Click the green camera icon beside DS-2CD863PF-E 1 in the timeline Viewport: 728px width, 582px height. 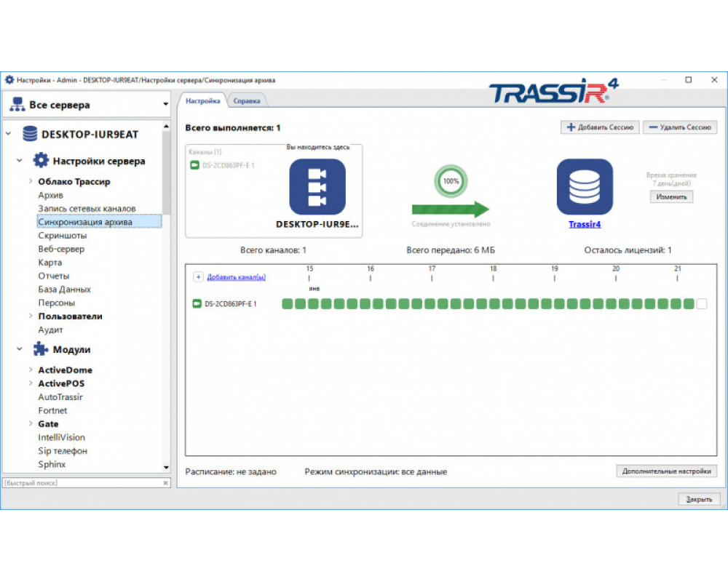(197, 303)
